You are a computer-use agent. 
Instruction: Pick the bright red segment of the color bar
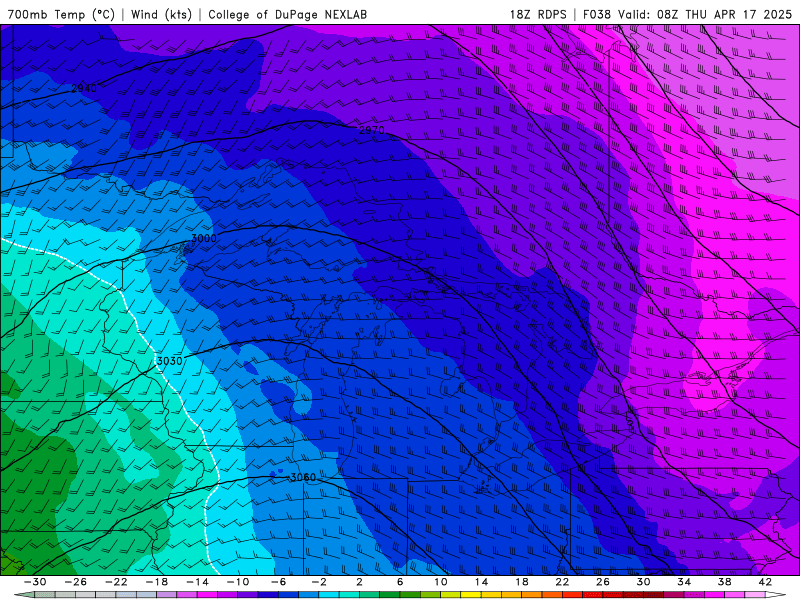point(572,595)
